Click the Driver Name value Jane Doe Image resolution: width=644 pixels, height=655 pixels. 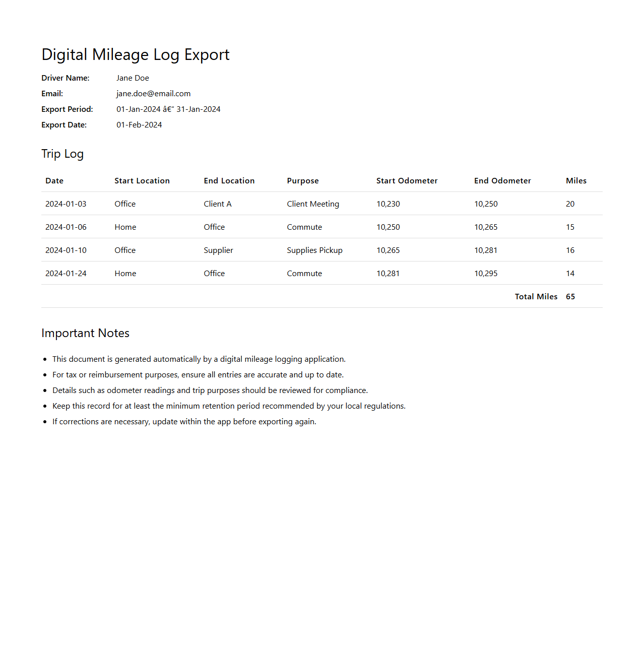point(133,78)
